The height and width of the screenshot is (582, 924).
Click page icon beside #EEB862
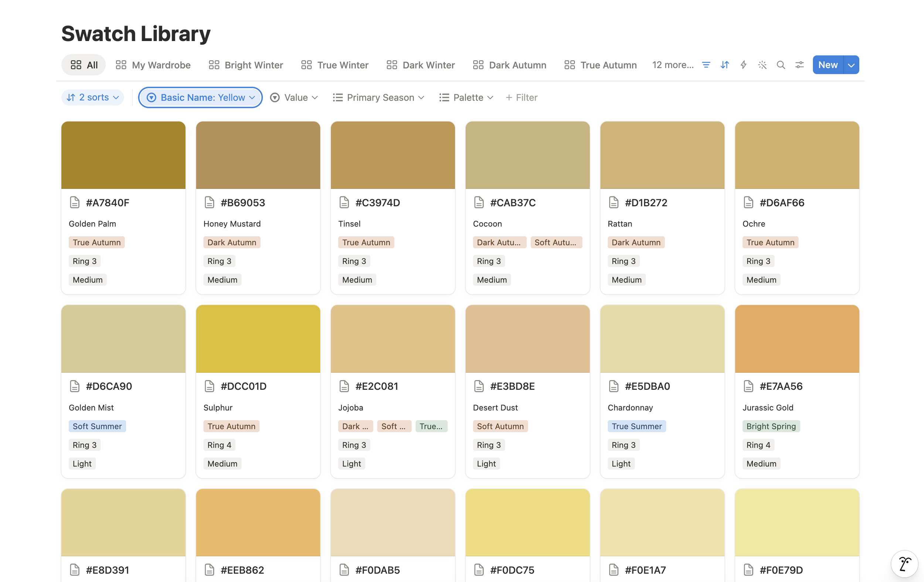click(210, 570)
